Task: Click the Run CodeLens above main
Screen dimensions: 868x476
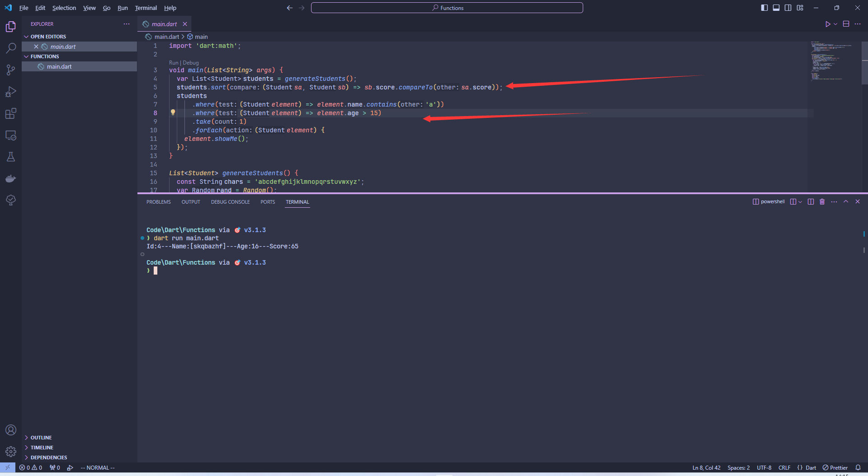Action: click(x=174, y=63)
